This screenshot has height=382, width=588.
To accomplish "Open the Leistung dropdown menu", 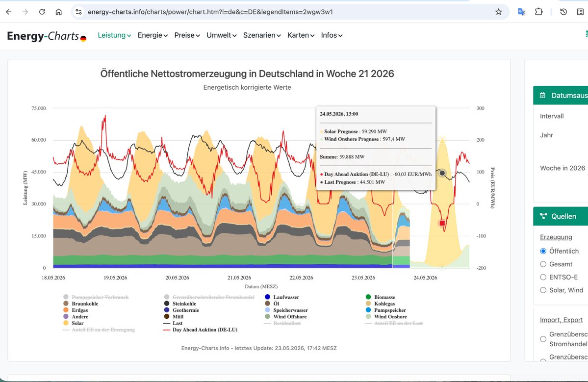I will click(x=114, y=35).
